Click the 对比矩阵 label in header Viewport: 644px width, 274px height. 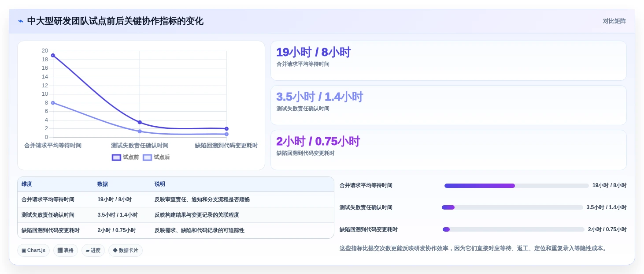tap(614, 21)
